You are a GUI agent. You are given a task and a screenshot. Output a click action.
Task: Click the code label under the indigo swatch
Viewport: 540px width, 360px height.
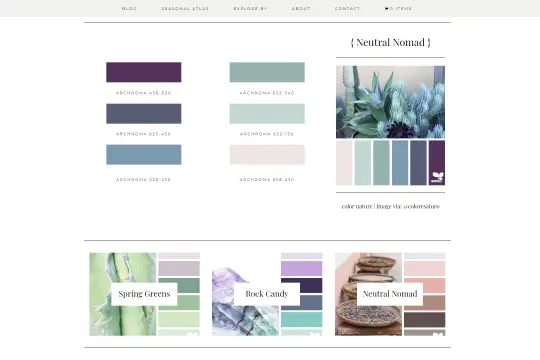coord(144,134)
